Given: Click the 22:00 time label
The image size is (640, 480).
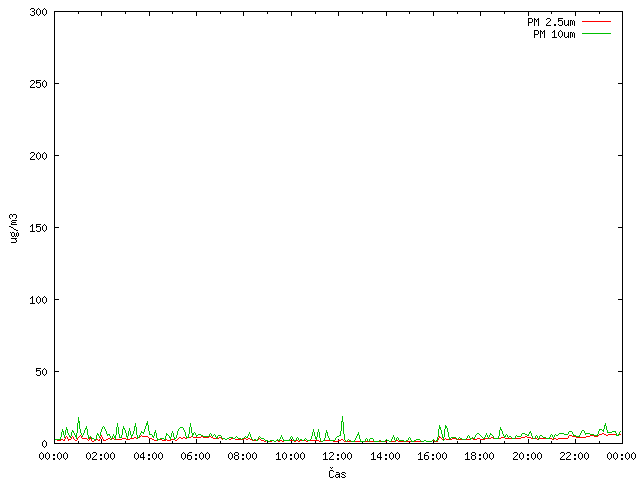Looking at the screenshot, I should [574, 456].
